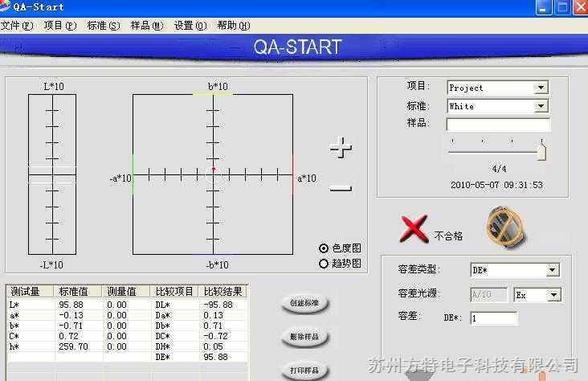Click the DL* result -95.88 cell

click(218, 305)
